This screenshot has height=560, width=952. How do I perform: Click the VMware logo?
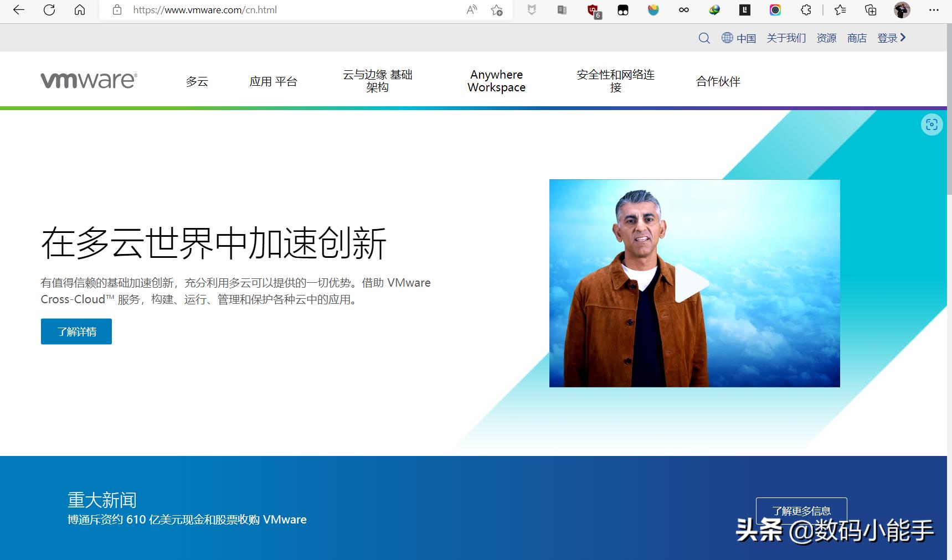tap(89, 79)
